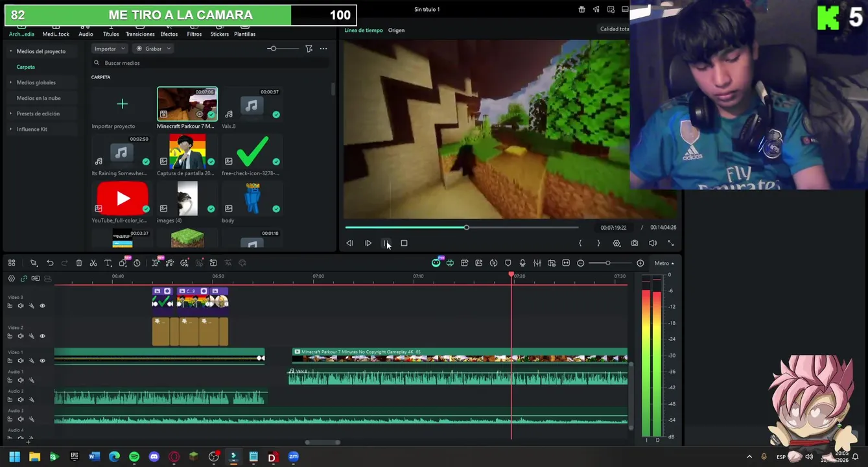Hide the Video 1 track
The width and height of the screenshot is (868, 467).
click(43, 361)
